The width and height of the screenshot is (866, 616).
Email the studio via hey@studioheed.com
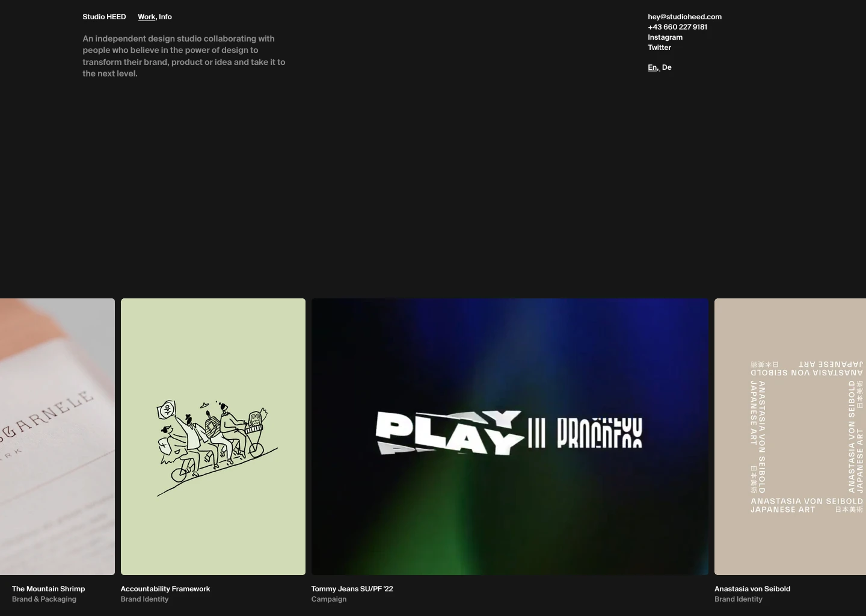684,17
